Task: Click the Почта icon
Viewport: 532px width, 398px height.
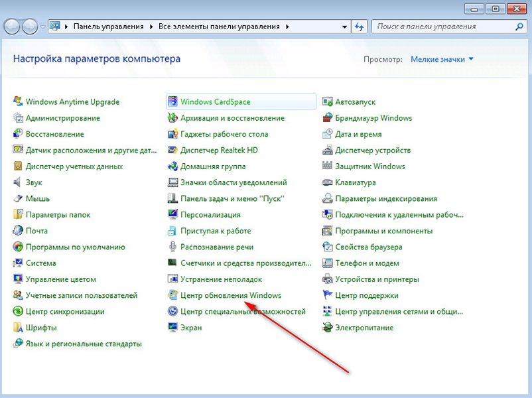Action: [18, 230]
